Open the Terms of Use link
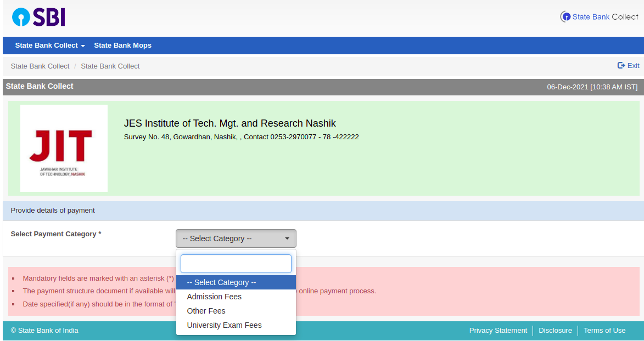The image size is (644, 341). click(604, 331)
